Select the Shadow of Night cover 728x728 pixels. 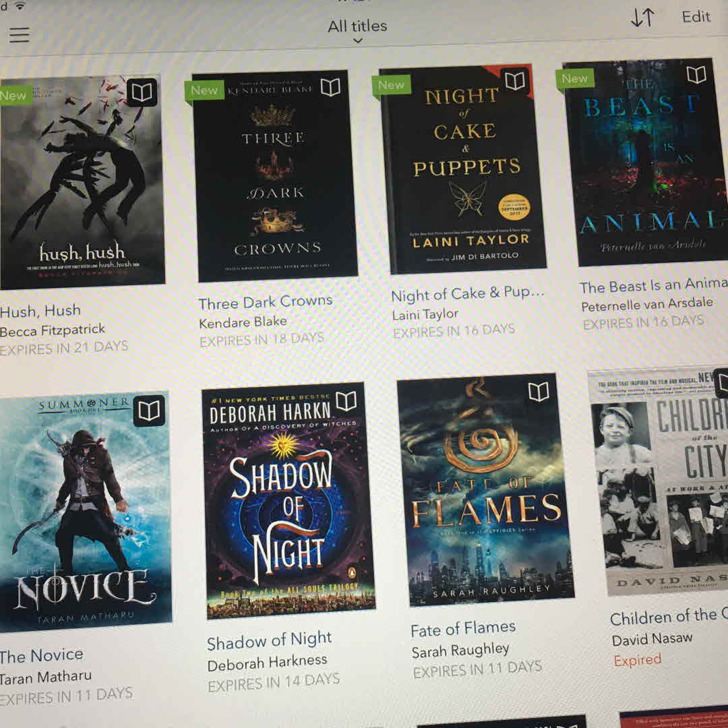(289, 501)
